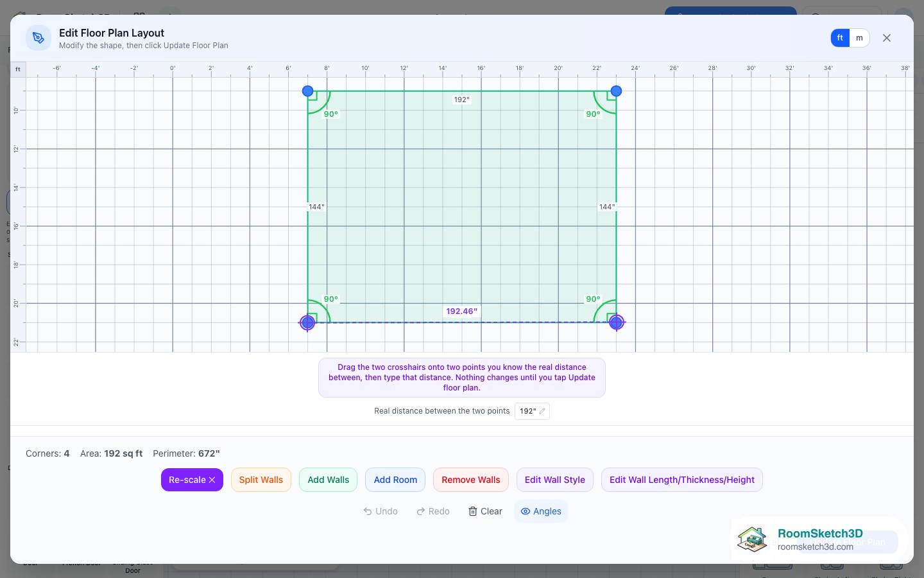
Task: Switch units to feet (ft)
Action: [x=840, y=38]
